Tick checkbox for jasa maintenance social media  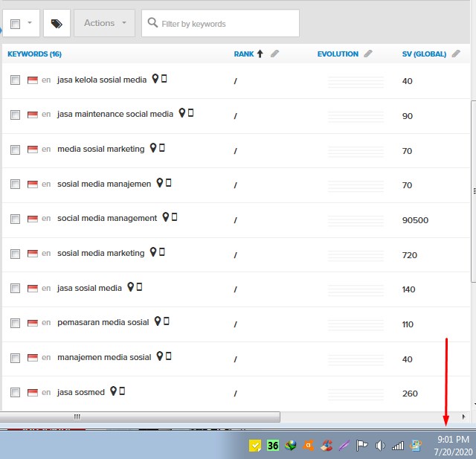[16, 115]
